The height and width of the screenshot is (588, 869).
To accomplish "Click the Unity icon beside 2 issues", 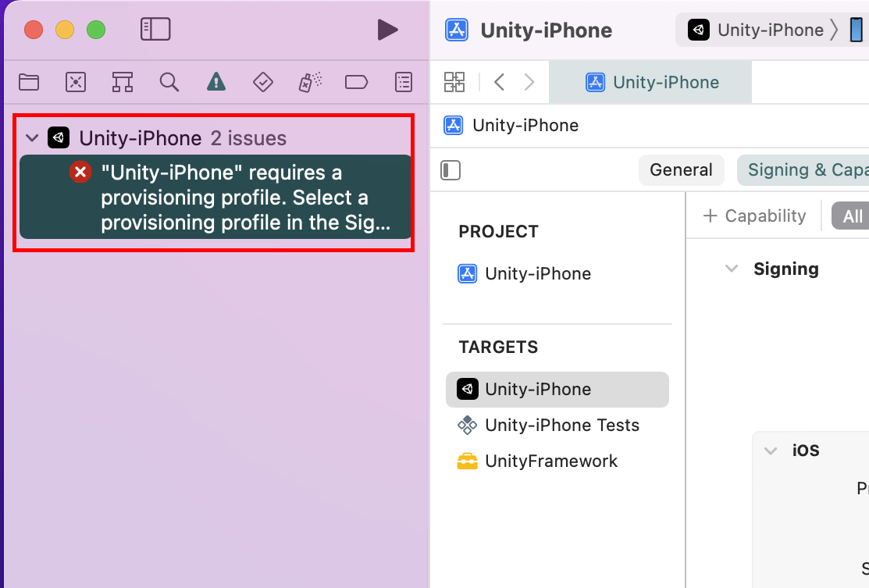I will pos(59,138).
